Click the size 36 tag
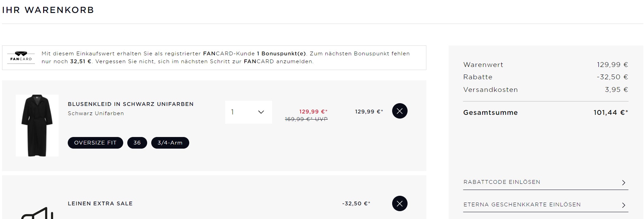The image size is (644, 219). tap(137, 143)
